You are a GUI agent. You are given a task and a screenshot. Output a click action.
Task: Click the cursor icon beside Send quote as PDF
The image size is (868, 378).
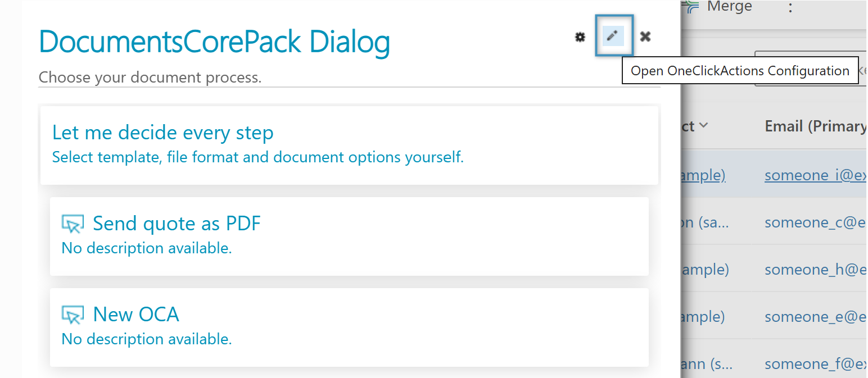pyautogui.click(x=73, y=224)
